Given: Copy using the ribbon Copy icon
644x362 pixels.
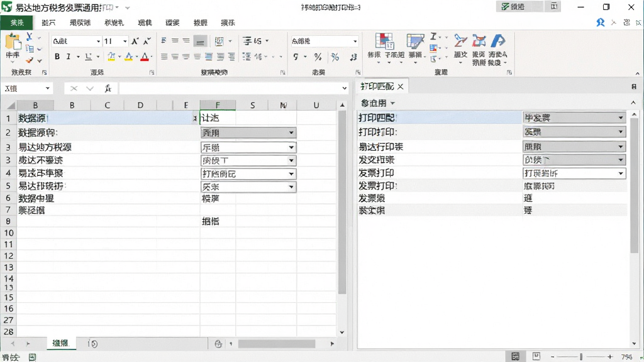Looking at the screenshot, I should click(x=29, y=49).
